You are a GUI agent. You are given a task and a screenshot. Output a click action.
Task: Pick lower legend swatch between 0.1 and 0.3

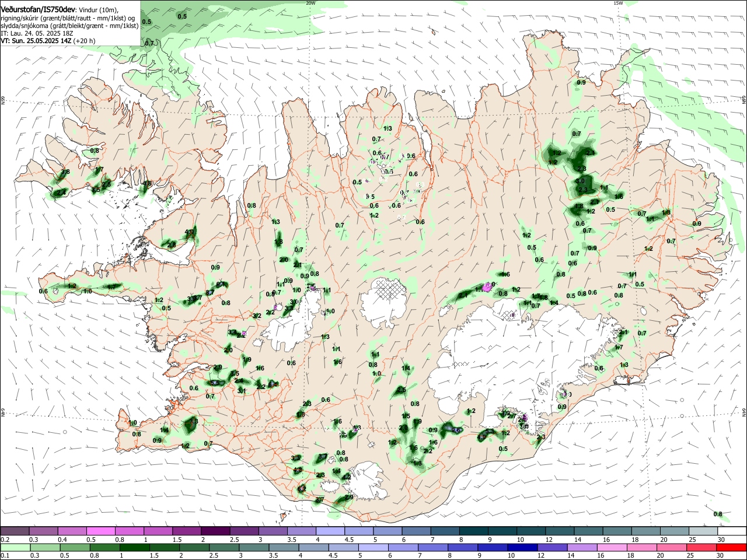(16, 548)
